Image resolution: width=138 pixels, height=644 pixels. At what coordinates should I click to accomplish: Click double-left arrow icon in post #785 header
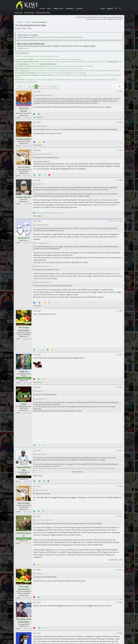click(x=108, y=221)
